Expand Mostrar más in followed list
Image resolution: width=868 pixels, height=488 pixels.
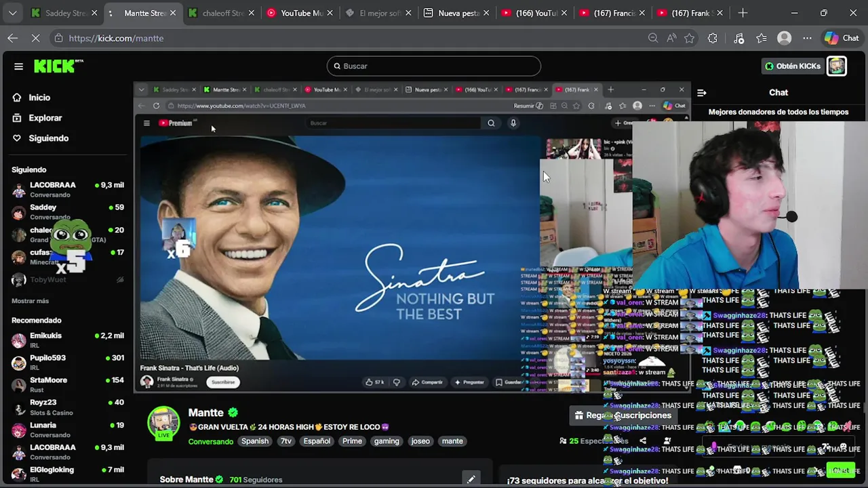tap(30, 301)
